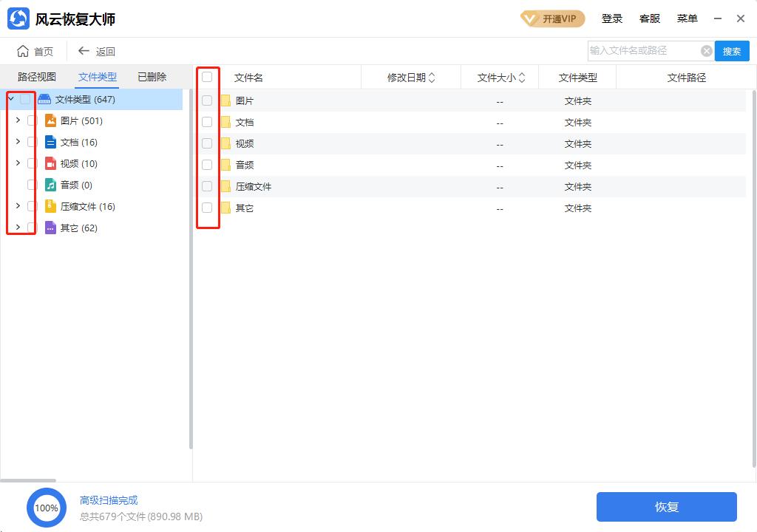Expand the 图片 (501) tree node

pos(16,121)
